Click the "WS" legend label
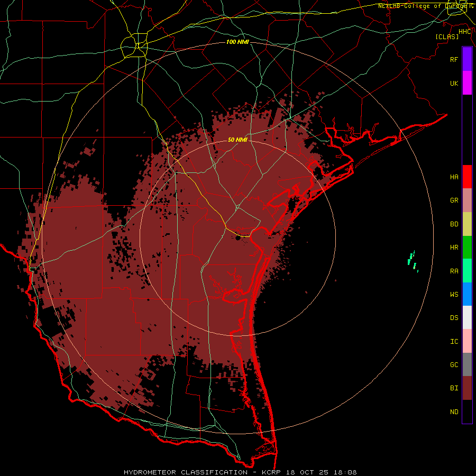Image resolution: width=476 pixels, height=476 pixels. tap(454, 295)
